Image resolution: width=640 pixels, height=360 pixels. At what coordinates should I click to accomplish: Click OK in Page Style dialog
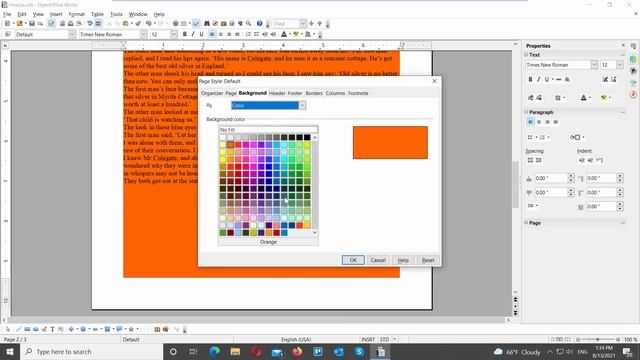(353, 260)
